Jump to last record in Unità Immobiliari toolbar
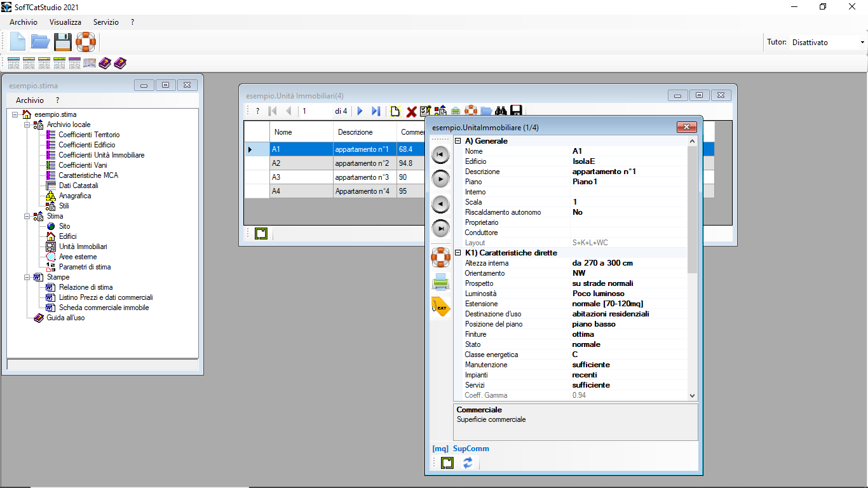Screen dimensions: 868x488 (376, 111)
